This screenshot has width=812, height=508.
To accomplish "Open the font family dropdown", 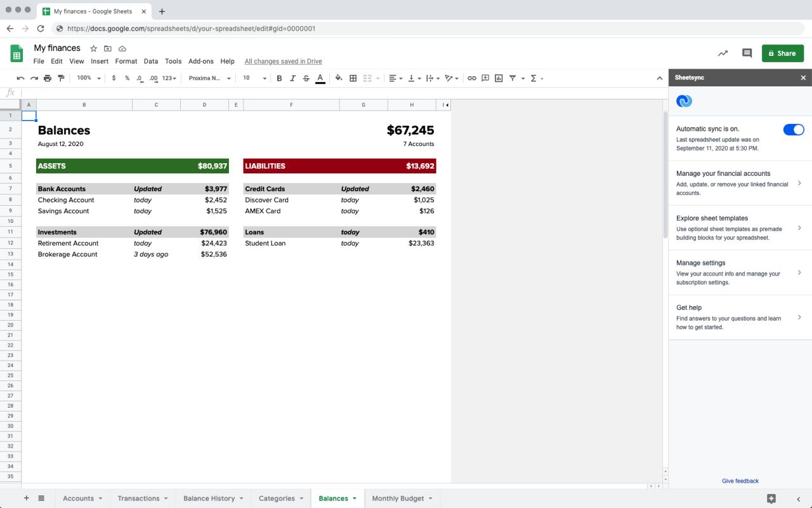I will point(209,78).
